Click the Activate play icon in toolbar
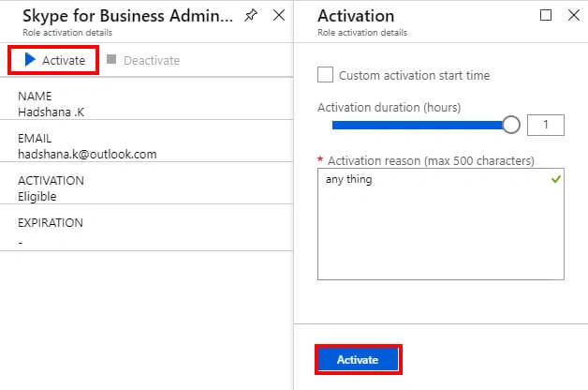Screen dimensions: 588x390 [x=30, y=60]
